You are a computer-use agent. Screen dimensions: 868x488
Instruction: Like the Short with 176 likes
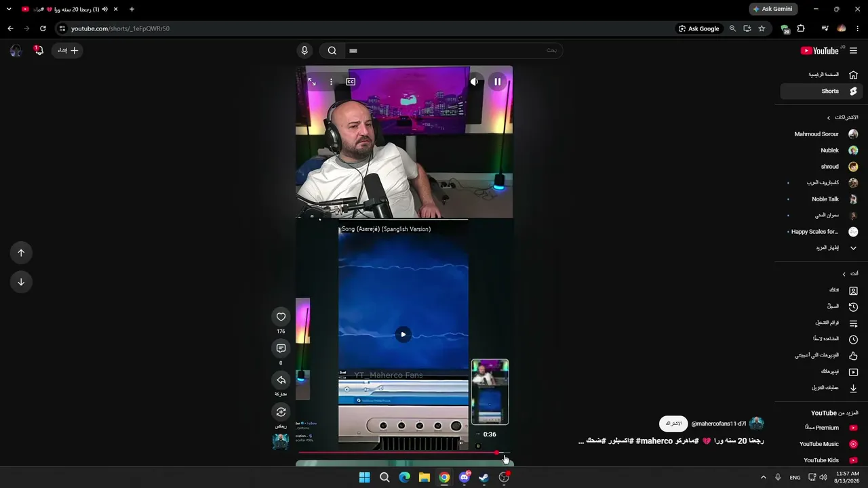[281, 317]
